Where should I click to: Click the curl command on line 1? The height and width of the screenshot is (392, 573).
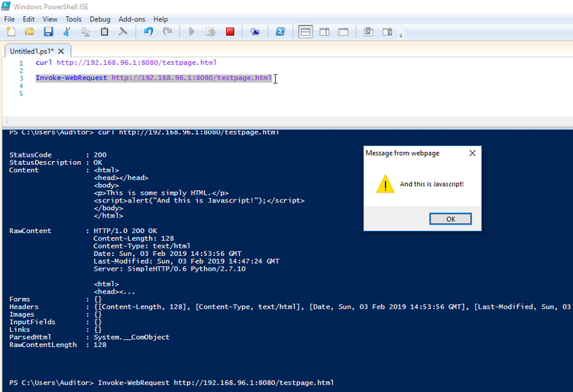(x=126, y=63)
